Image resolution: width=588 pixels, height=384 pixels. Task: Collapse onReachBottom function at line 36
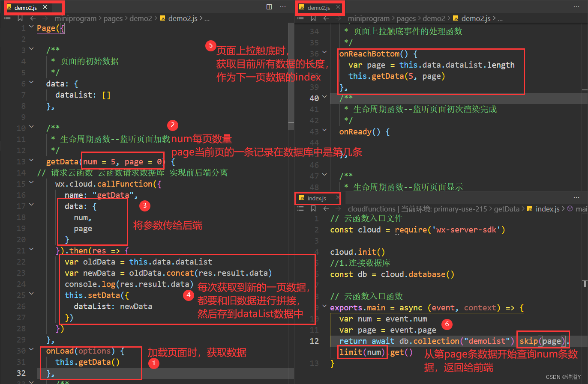click(x=324, y=52)
